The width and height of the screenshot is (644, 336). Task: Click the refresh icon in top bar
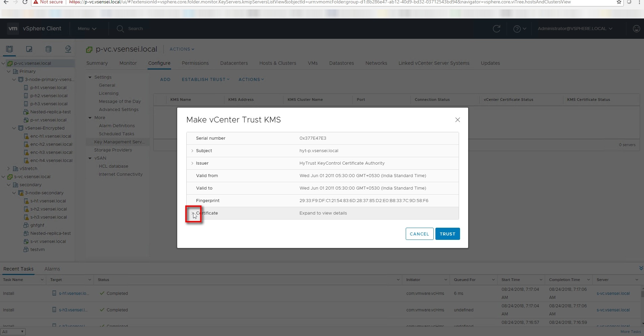point(497,29)
